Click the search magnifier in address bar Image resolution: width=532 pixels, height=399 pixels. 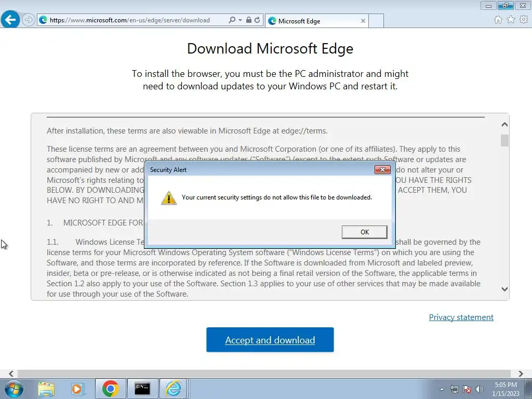tap(232, 20)
